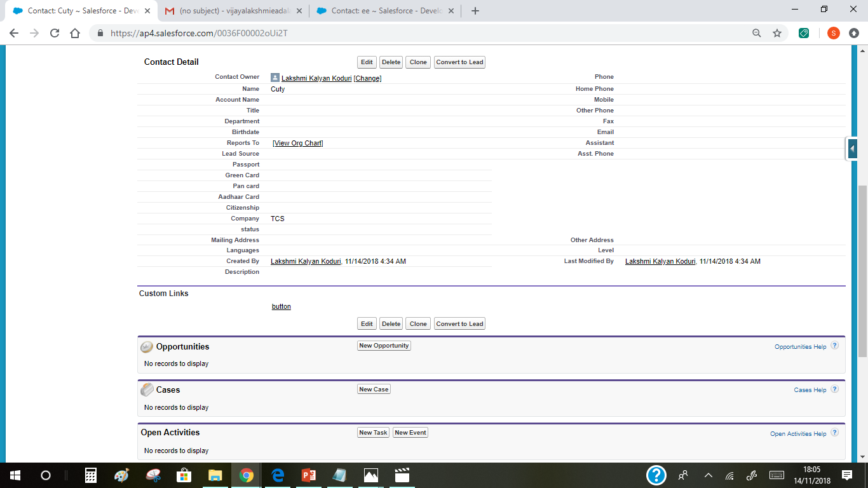Go back to the previous page
The image size is (868, 488).
coord(14,33)
